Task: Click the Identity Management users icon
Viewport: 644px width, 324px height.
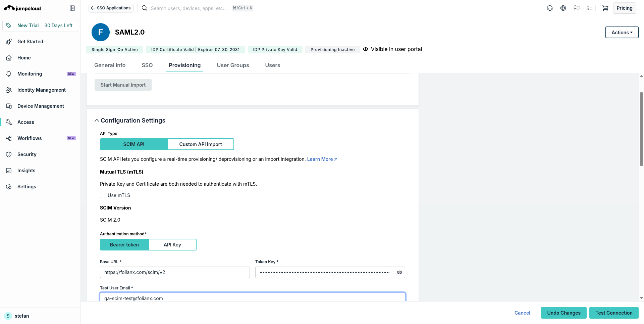Action: point(9,90)
